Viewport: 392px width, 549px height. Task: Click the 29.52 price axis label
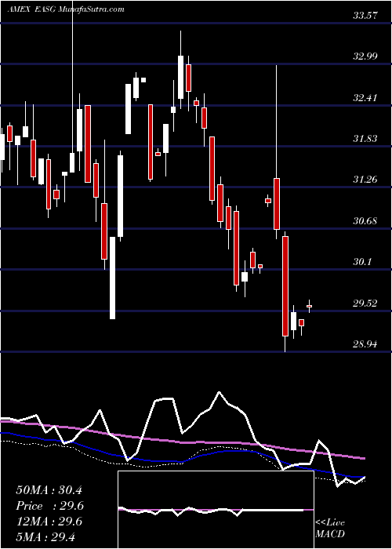[365, 304]
